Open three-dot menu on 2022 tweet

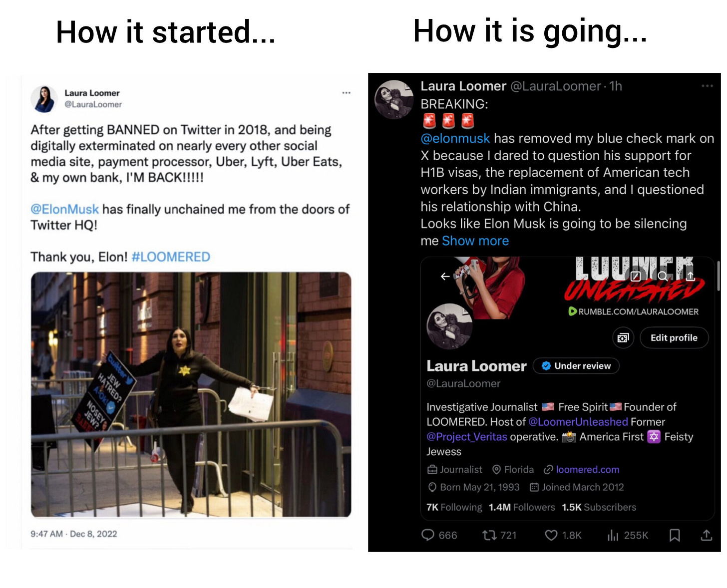pos(346,93)
